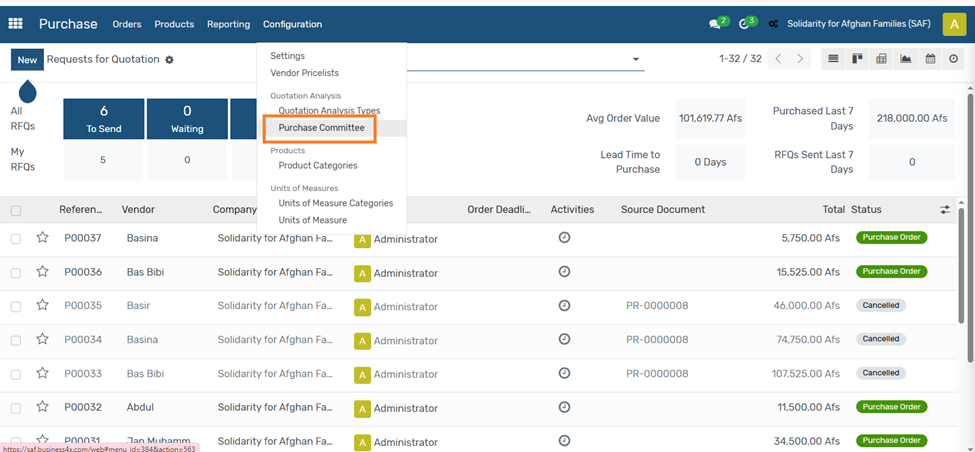Select the checkbox for P00035 row

16,307
